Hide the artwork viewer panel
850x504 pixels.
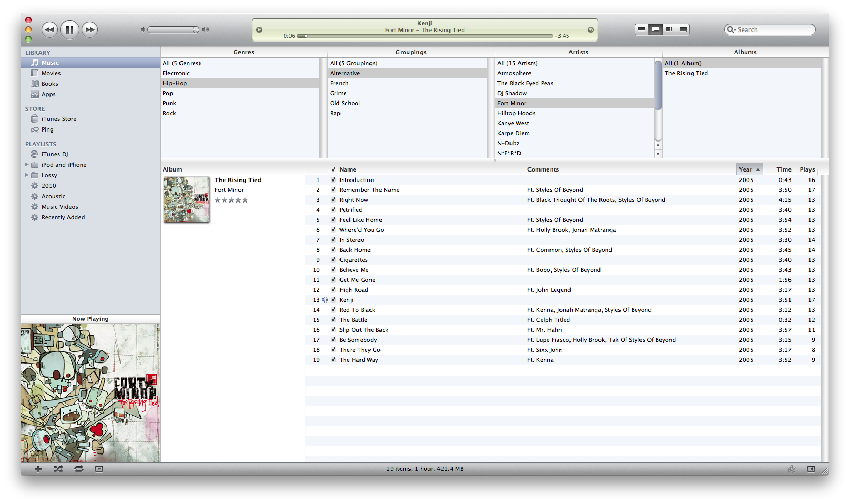[99, 469]
